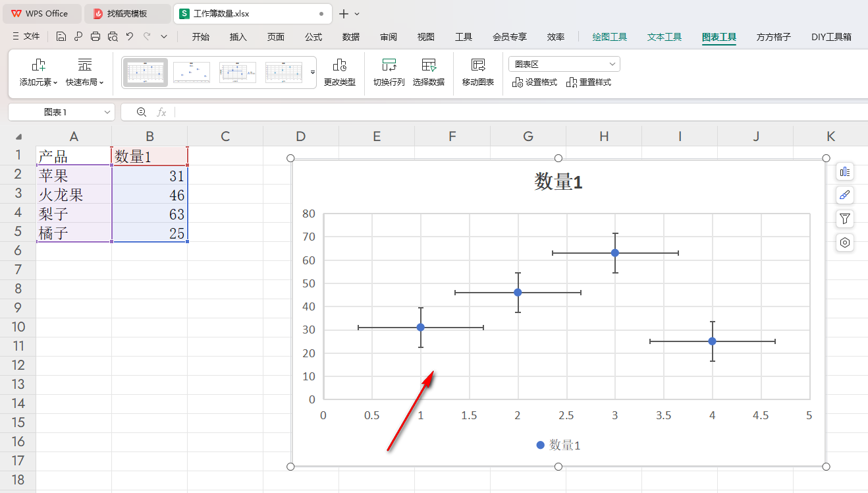Screen dimensions: 868x493
Task: Click 切换行列 to switch rows and columns
Action: [389, 73]
